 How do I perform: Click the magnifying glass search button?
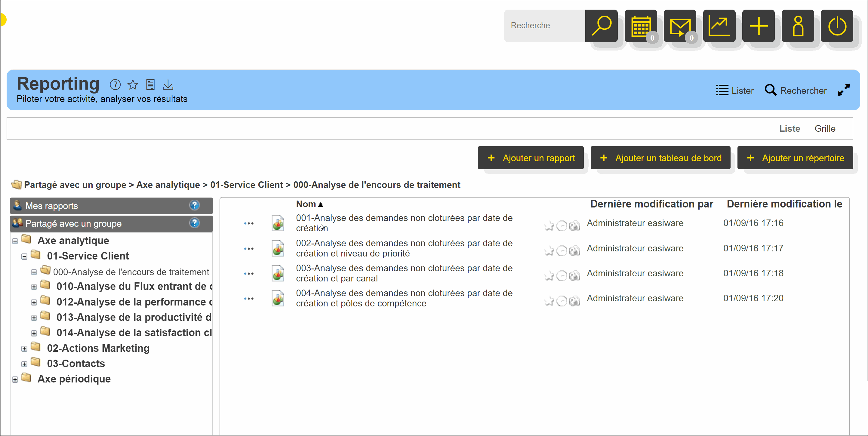coord(601,26)
